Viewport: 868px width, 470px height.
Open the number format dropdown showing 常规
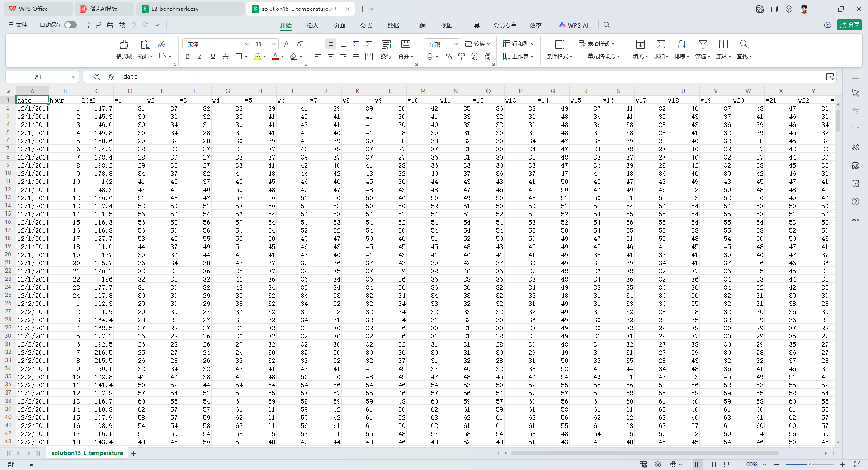coord(442,44)
